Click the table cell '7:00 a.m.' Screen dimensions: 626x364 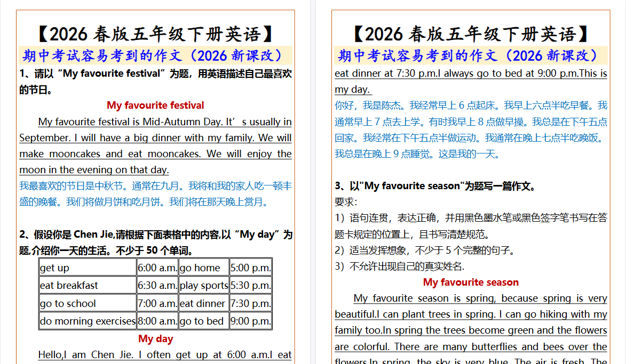coord(157,303)
